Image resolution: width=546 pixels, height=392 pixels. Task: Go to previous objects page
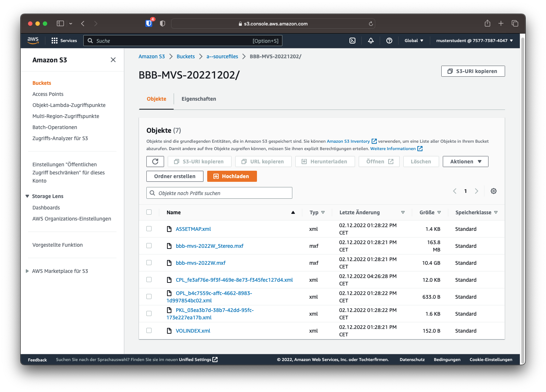tap(455, 191)
